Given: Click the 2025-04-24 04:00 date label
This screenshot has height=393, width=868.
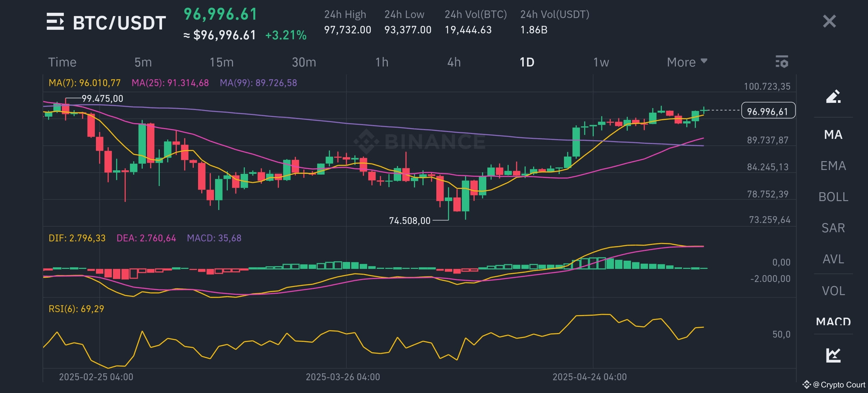Looking at the screenshot, I should pos(589,377).
